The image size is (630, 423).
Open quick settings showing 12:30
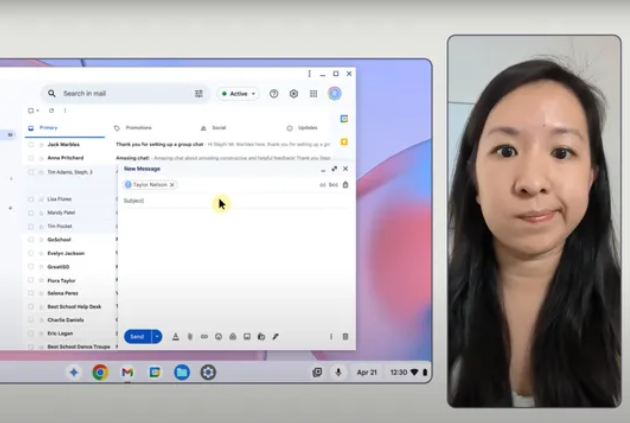408,372
